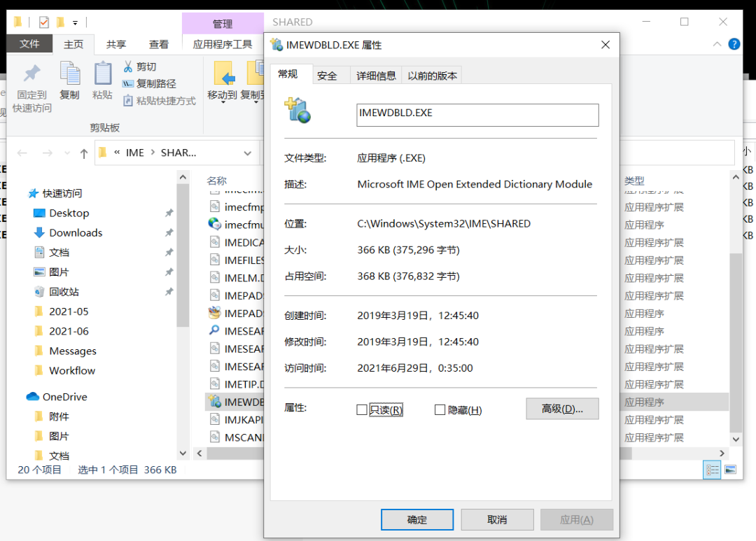
Task: Open Downloads in the navigation pane
Action: (68, 233)
